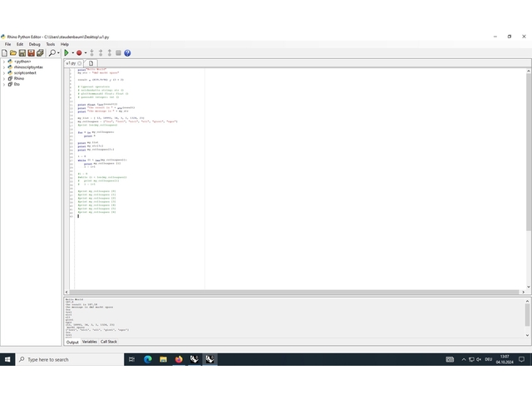The width and height of the screenshot is (532, 399).
Task: Expand the Eto tree node
Action: tap(3, 85)
